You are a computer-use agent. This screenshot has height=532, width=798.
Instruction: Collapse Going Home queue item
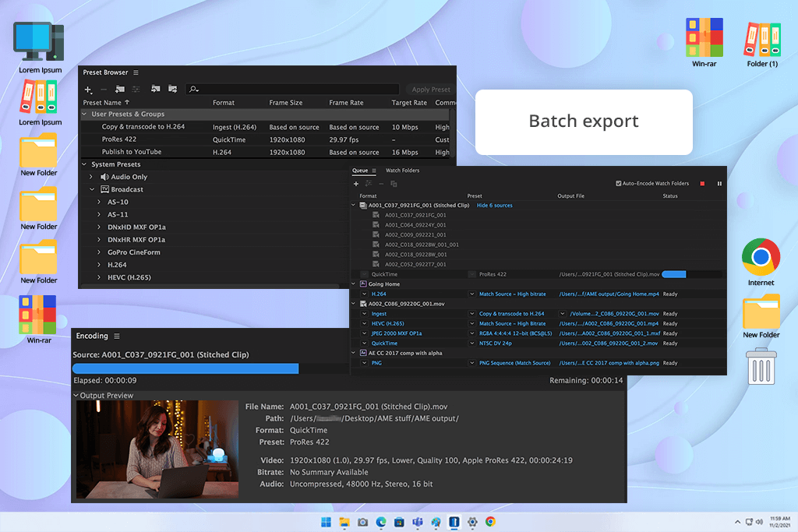354,284
